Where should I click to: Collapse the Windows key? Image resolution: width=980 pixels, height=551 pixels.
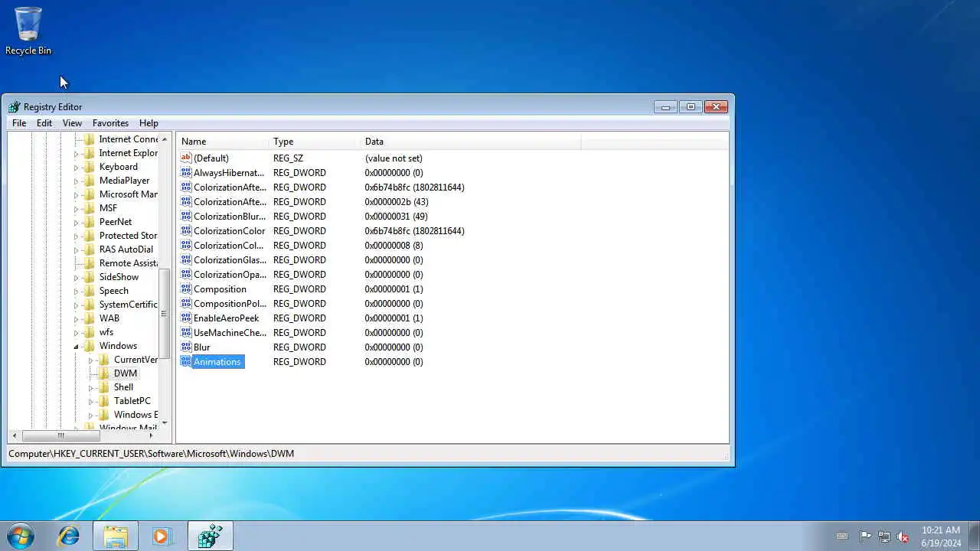[x=76, y=347]
